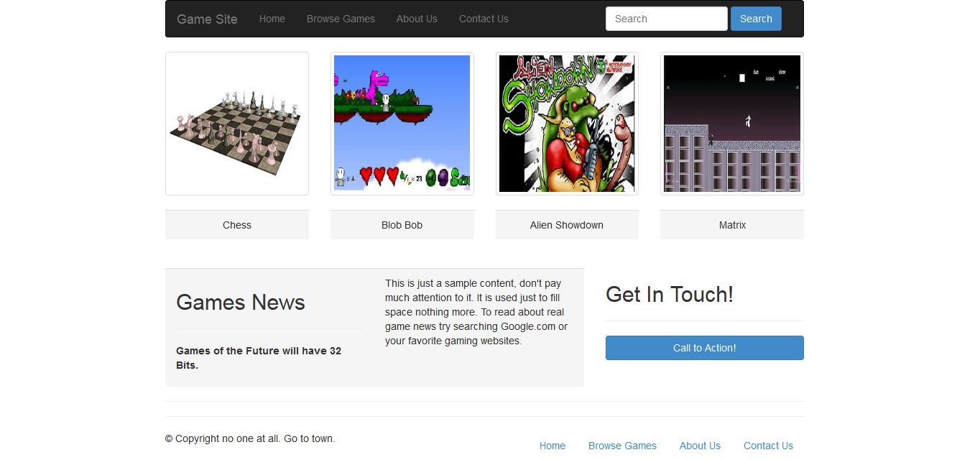The height and width of the screenshot is (460, 980).
Task: Open the Matrix game title
Action: tap(731, 224)
